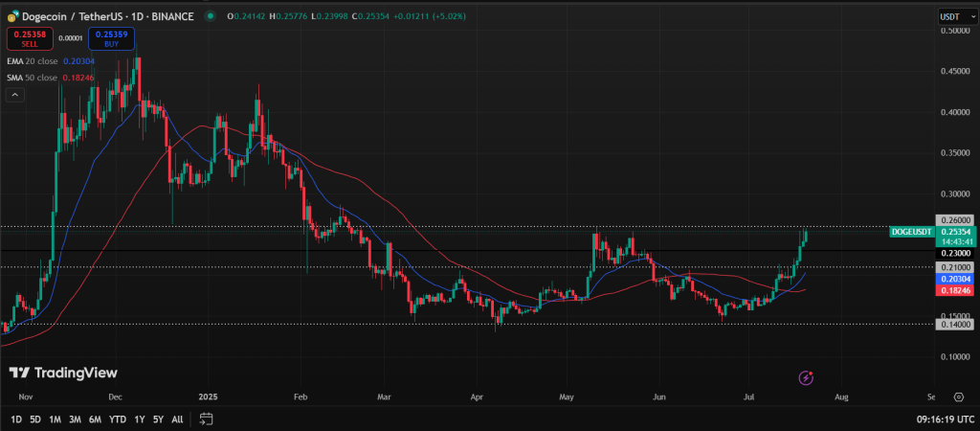Click the Aug label on time axis
This screenshot has height=431, width=980.
[x=842, y=397]
